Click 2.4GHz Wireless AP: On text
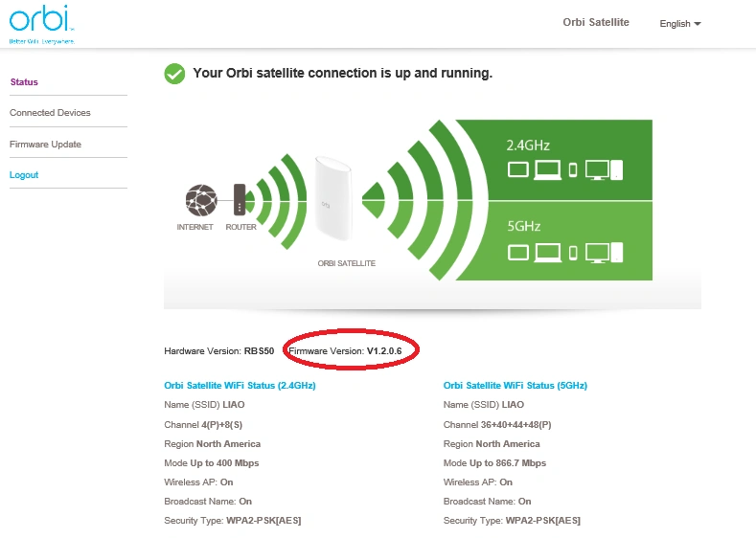 [198, 482]
